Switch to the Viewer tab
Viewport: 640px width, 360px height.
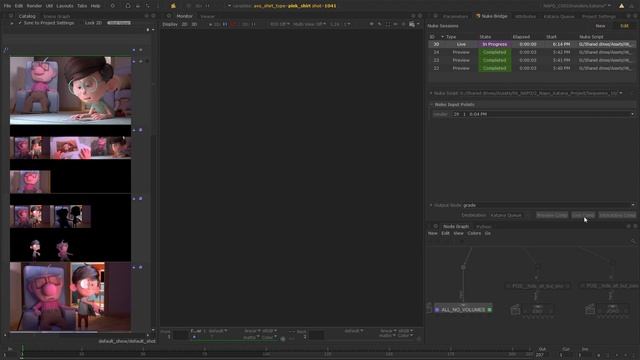coord(207,17)
